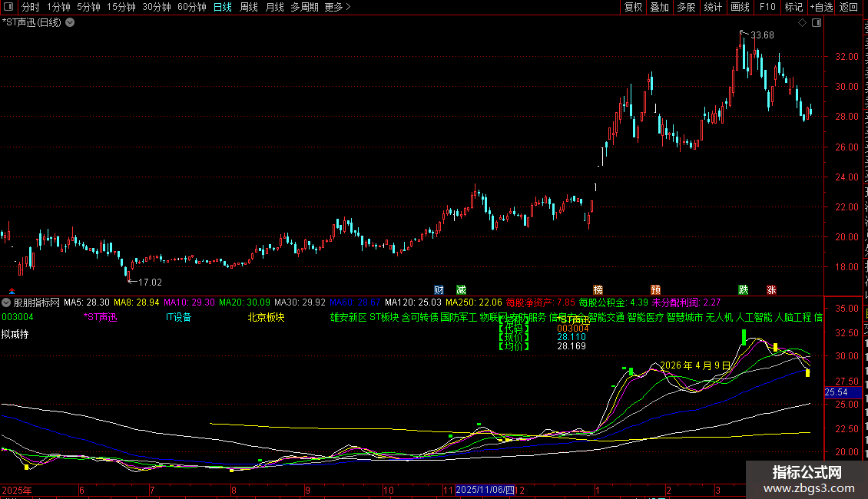Click the 25.54 price label on right axis

click(843, 392)
